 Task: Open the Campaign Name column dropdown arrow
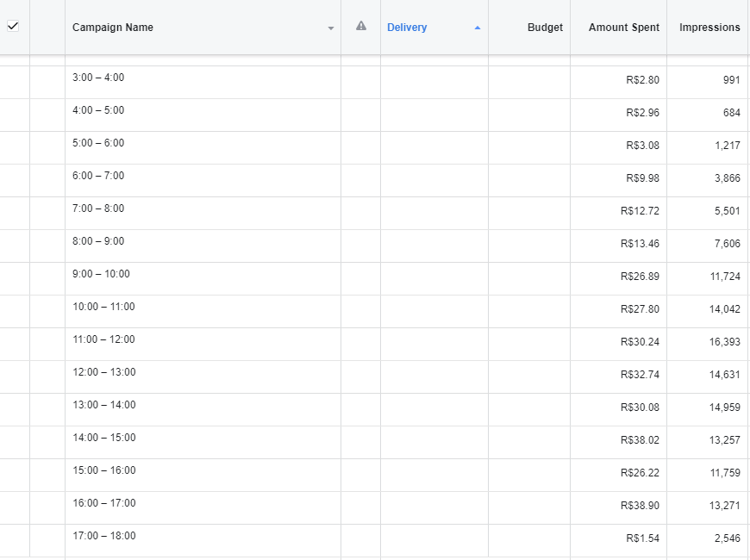click(x=331, y=28)
